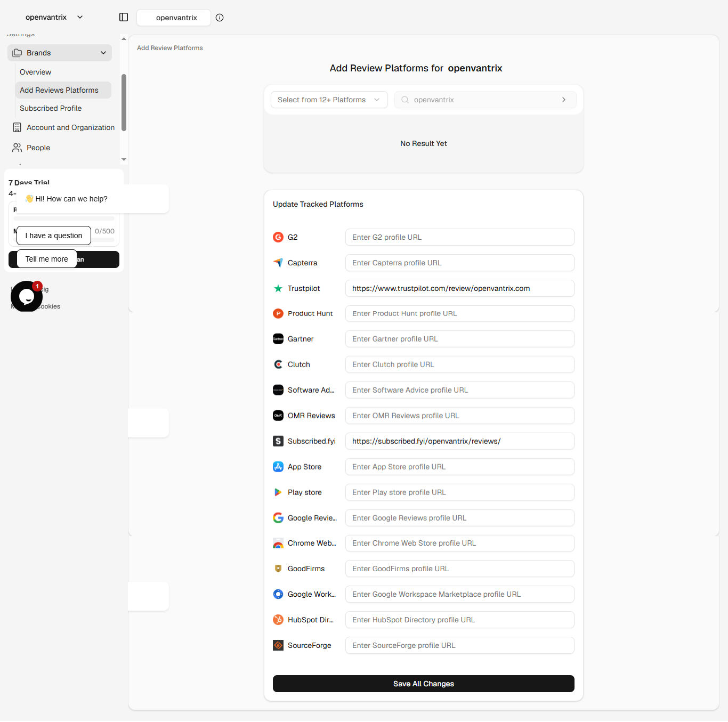Focus the Google Workspace Marketplace URL field
This screenshot has height=722, width=728.
(460, 594)
